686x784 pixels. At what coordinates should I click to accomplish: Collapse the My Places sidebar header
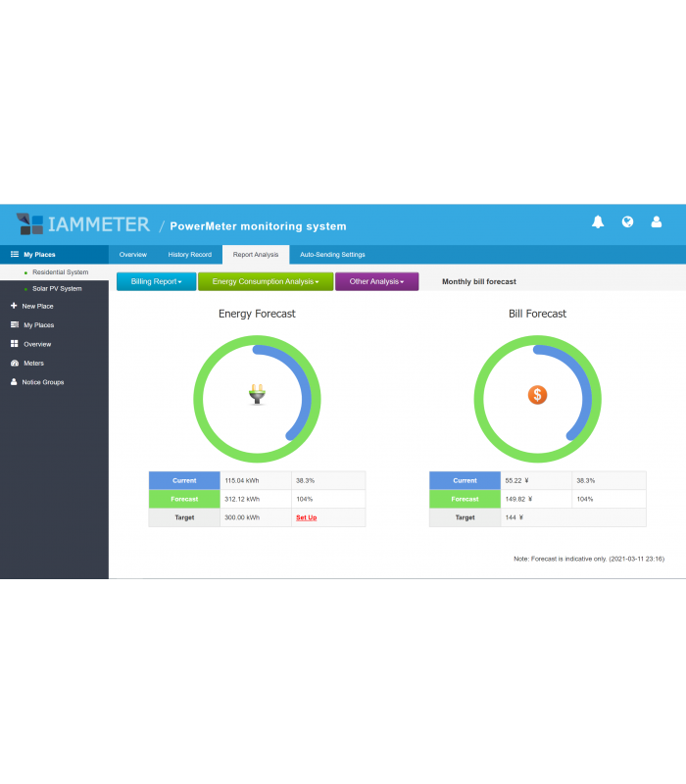tap(39, 255)
